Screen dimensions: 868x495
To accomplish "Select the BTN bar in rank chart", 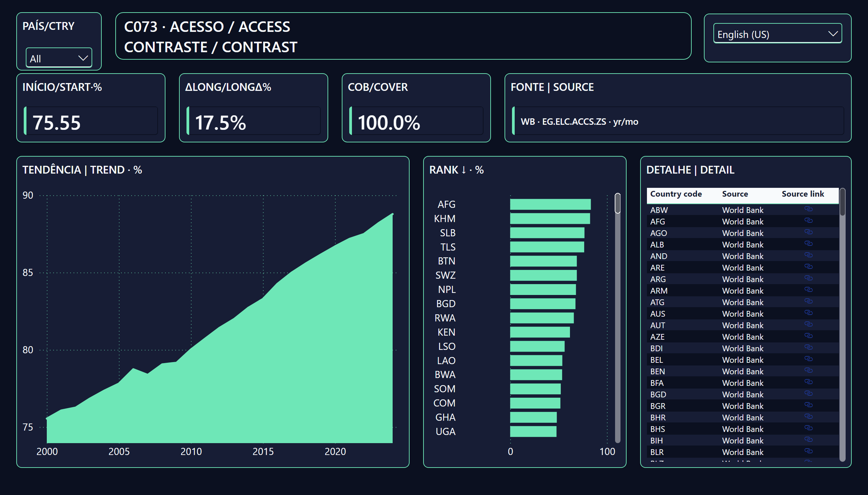I will click(x=543, y=261).
